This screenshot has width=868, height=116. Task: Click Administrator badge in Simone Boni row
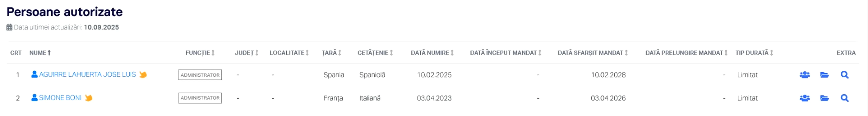200,98
